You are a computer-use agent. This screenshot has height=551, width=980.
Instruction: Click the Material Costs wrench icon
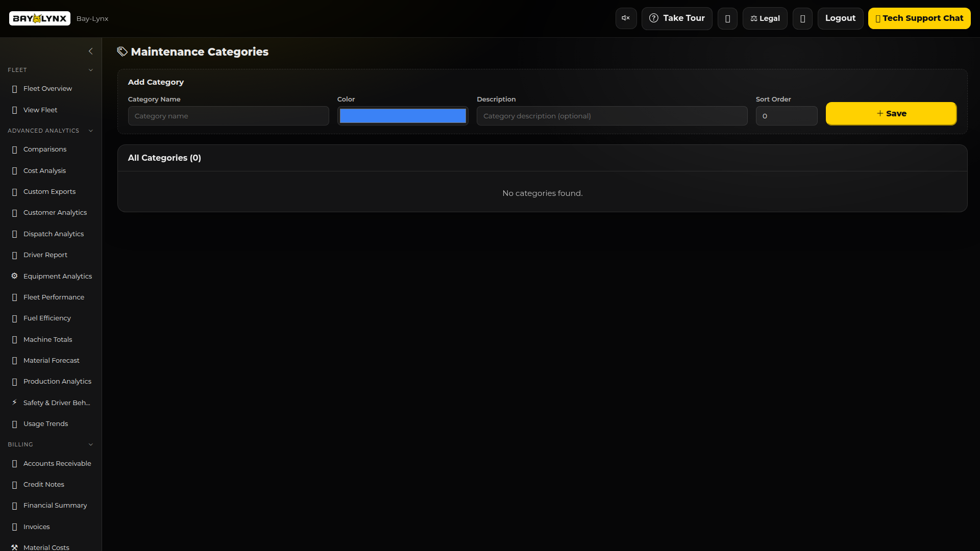click(x=14, y=547)
